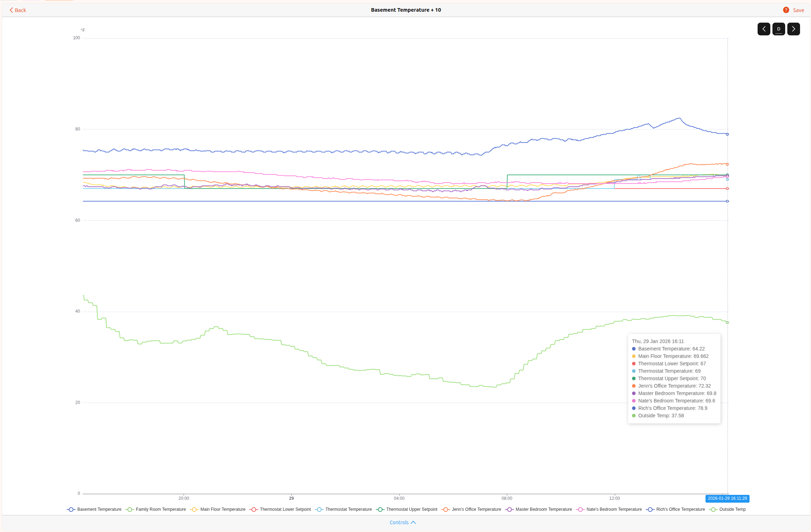Click the D day-range button
This screenshot has height=532, width=811.
(x=778, y=29)
